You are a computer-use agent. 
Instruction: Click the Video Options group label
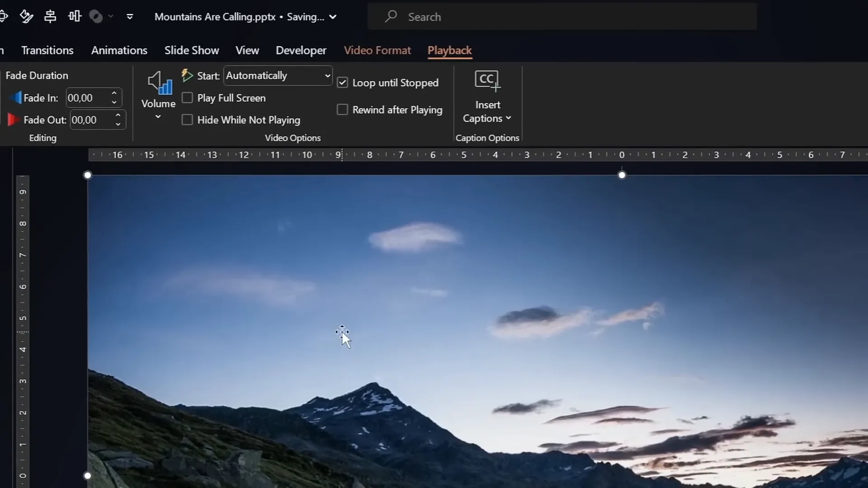point(292,138)
